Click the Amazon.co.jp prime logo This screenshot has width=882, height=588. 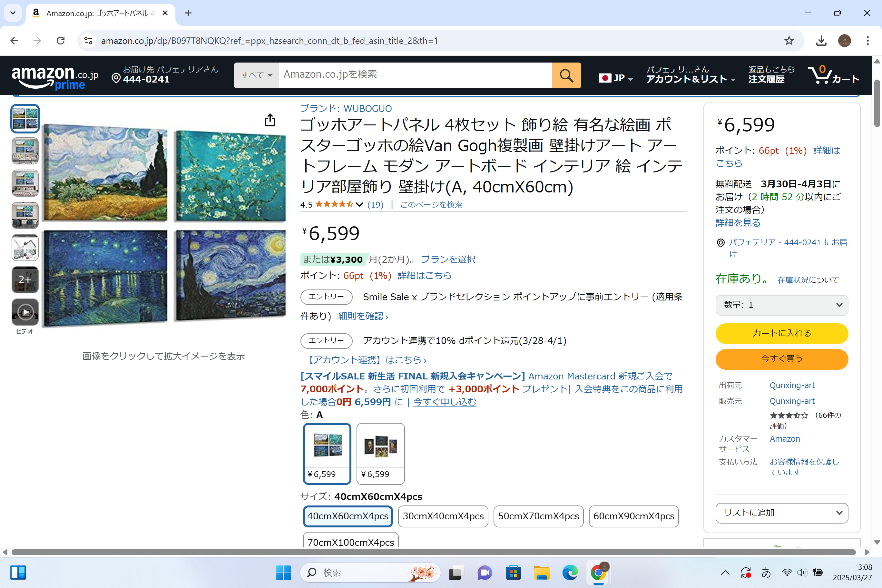55,77
